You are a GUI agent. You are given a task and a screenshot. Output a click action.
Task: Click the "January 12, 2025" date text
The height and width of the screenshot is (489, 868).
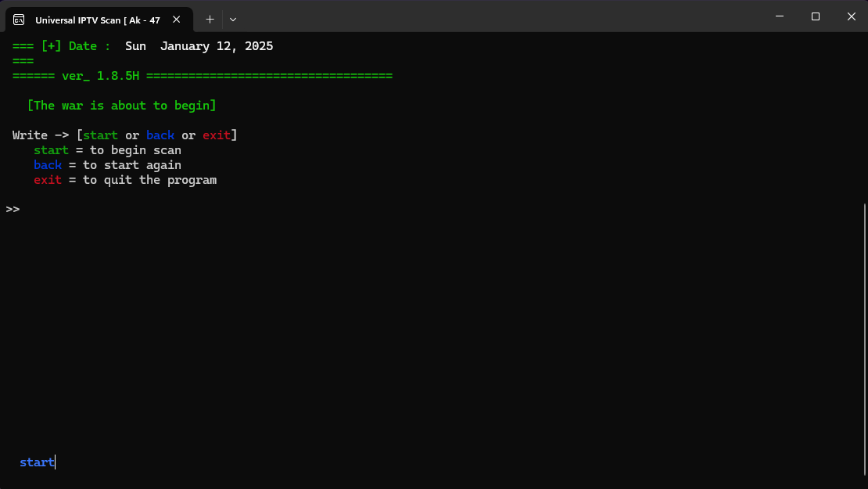click(217, 46)
